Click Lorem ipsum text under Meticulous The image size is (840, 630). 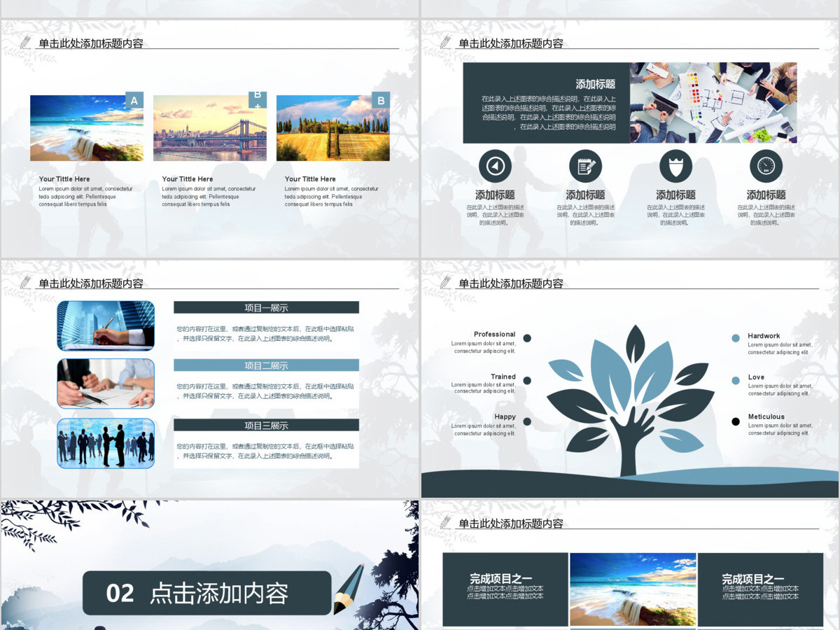[780, 429]
